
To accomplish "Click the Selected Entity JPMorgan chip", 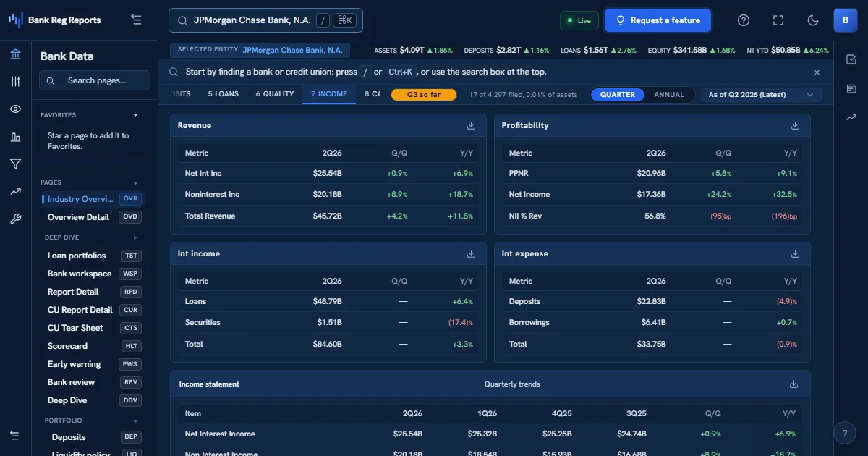I will click(x=260, y=50).
